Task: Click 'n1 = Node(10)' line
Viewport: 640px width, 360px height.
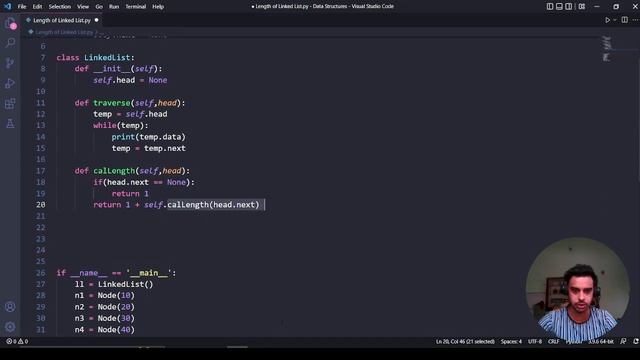Action: coord(104,296)
